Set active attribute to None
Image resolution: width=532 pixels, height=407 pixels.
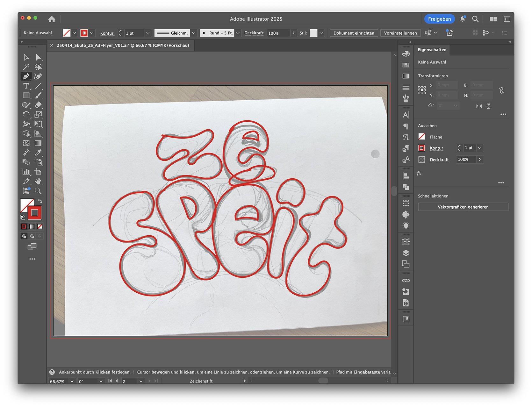tap(40, 227)
